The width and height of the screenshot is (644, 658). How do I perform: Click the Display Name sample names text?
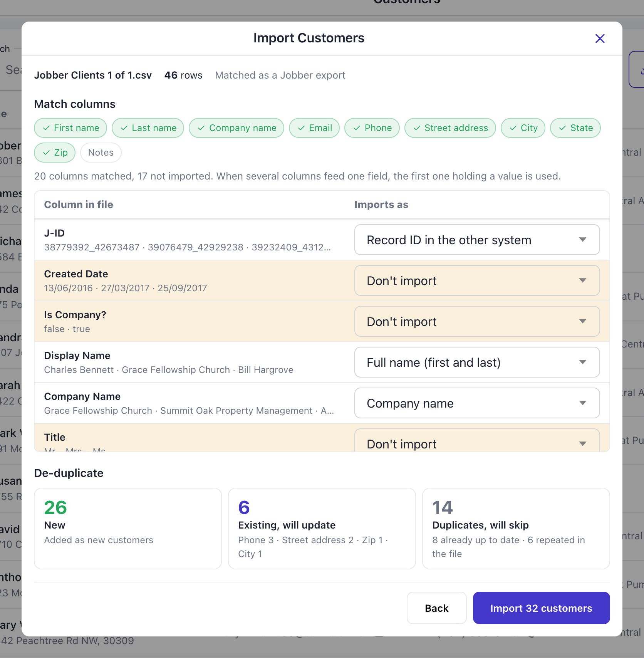pyautogui.click(x=169, y=370)
